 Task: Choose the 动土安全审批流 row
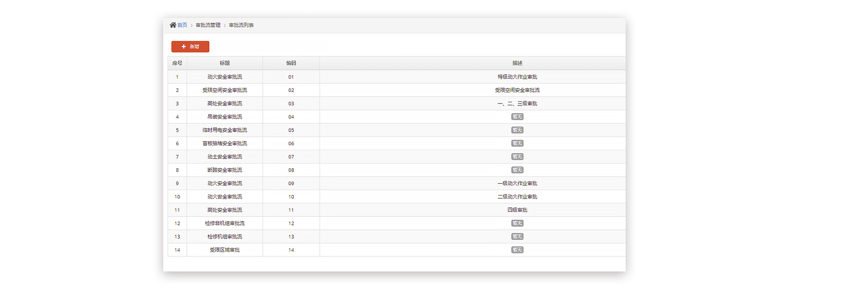click(225, 157)
